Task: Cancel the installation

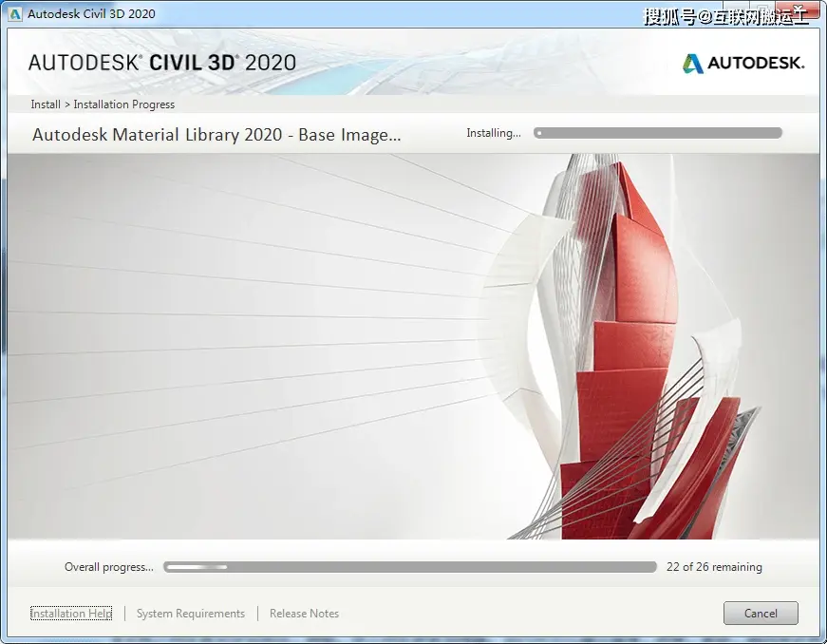Action: pyautogui.click(x=761, y=614)
